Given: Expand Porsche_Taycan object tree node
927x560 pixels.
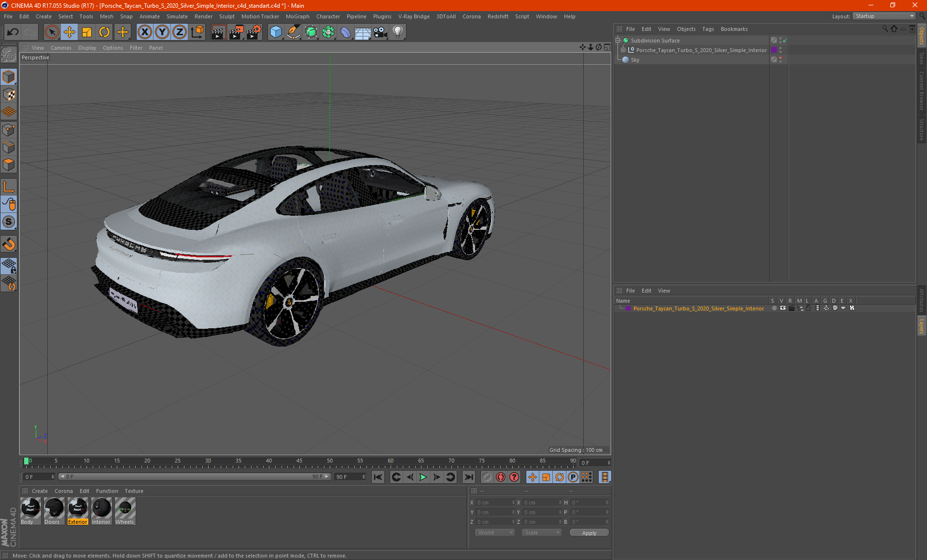Looking at the screenshot, I should (x=623, y=50).
